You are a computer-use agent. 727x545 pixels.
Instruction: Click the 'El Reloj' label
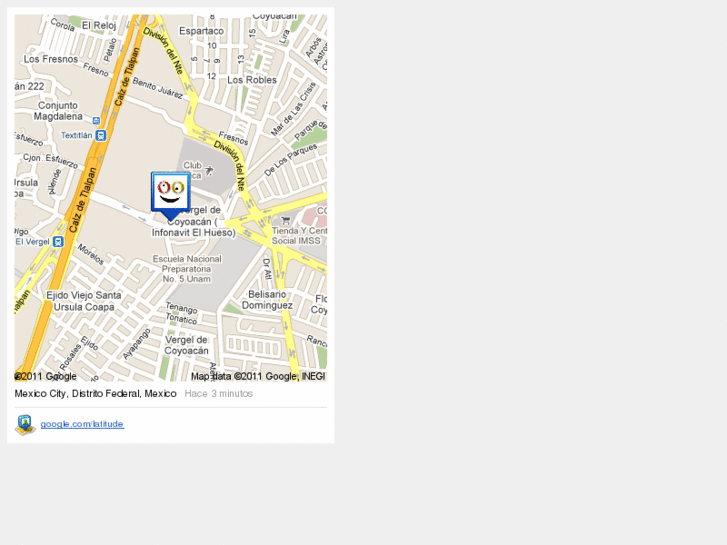coord(99,26)
